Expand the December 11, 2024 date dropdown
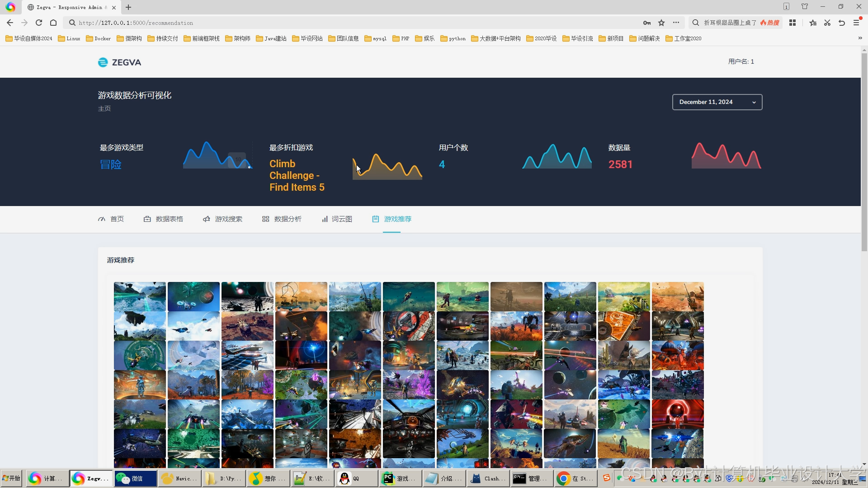Screen dimensions: 868x488 pos(717,102)
